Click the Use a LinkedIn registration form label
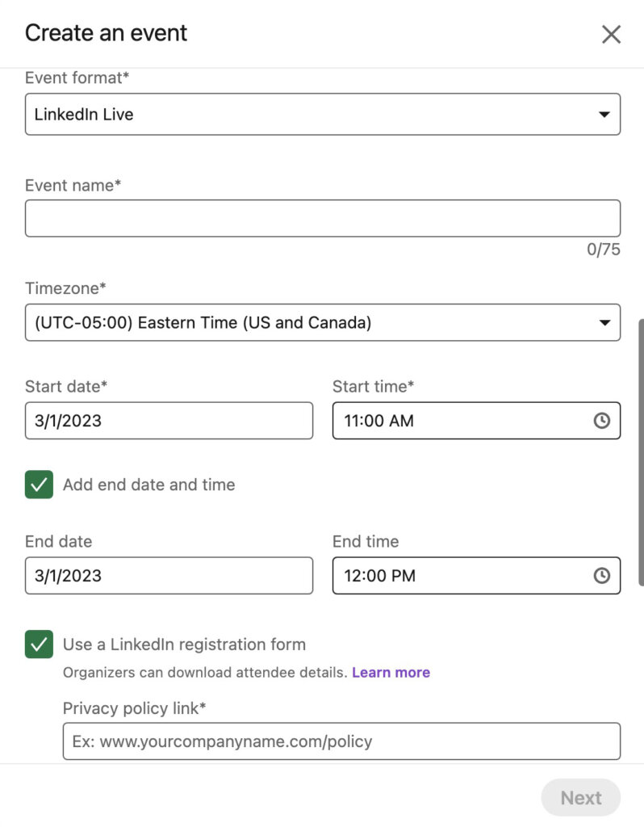Viewport: 644px width, 827px height. coord(185,644)
